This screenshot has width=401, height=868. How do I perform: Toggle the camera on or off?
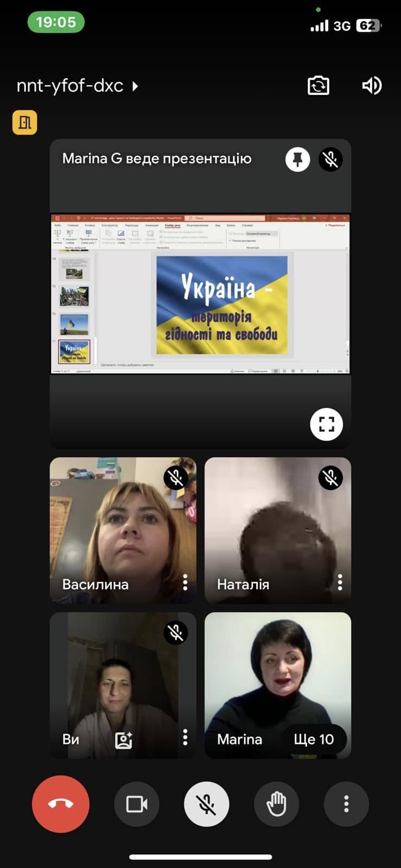tap(137, 804)
